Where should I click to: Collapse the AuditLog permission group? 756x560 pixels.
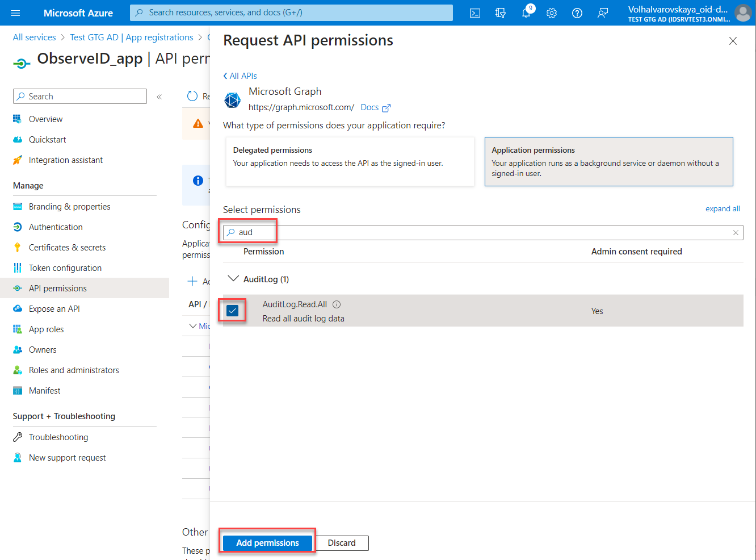coord(233,279)
